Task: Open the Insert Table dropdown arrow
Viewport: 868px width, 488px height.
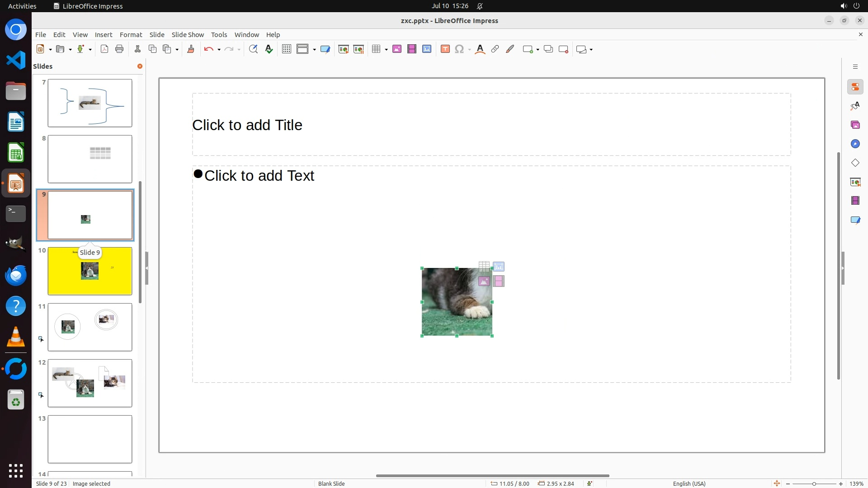Action: 387,49
